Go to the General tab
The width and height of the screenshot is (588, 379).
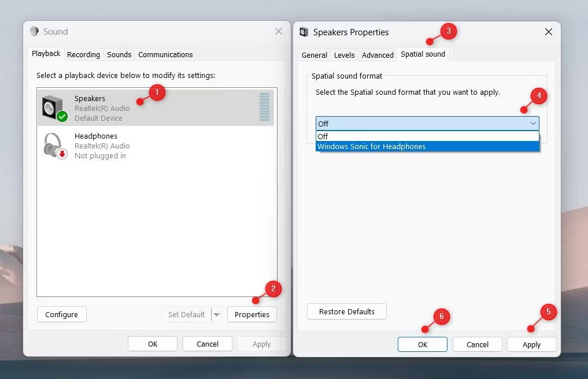click(x=315, y=55)
